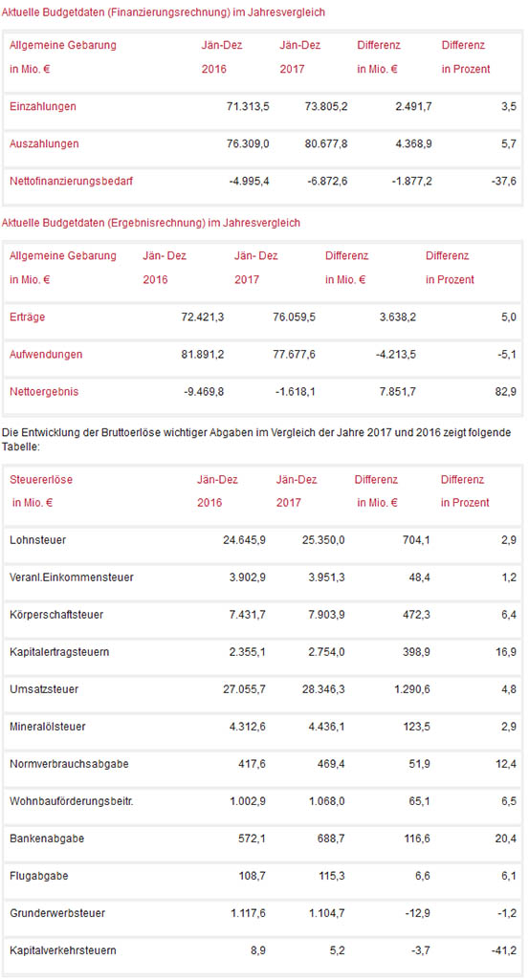Click the Ergebnisrechnung table heading
Screen dimensions: 529x980
pos(151,223)
